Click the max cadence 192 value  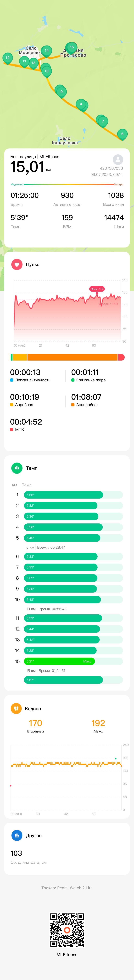tap(98, 723)
